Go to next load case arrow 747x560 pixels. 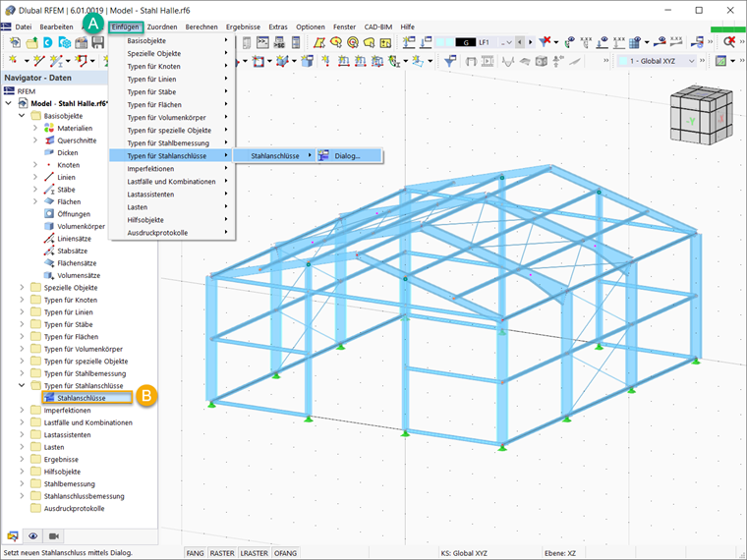pos(530,42)
